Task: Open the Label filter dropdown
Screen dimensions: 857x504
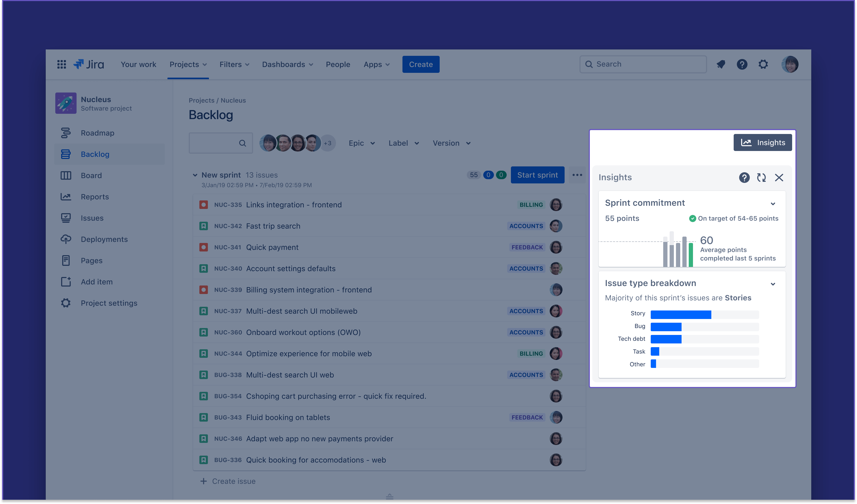Action: tap(403, 143)
